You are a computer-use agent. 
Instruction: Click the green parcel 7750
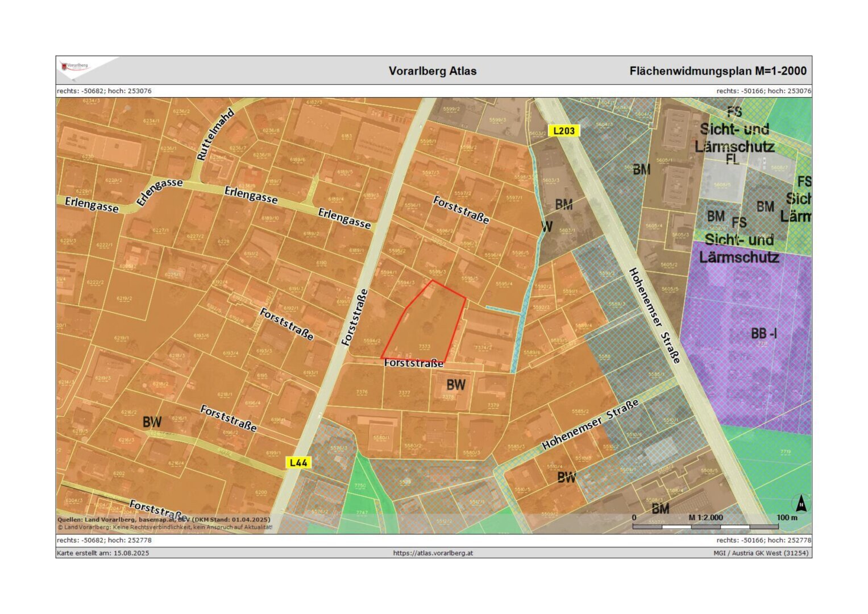[360, 486]
